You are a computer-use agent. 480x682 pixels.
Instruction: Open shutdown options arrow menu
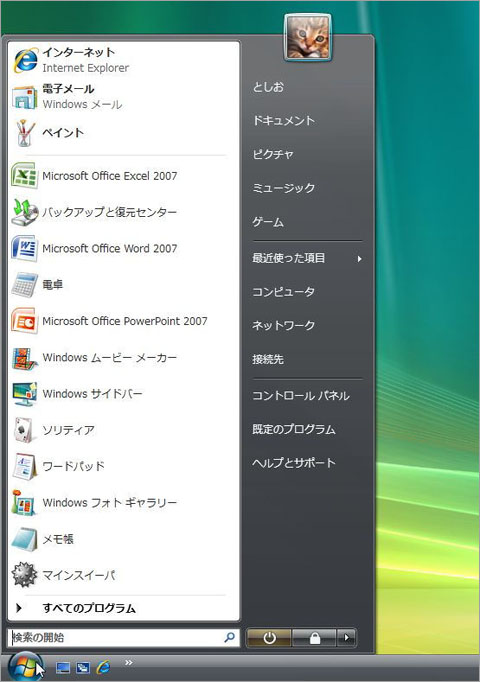click(347, 638)
